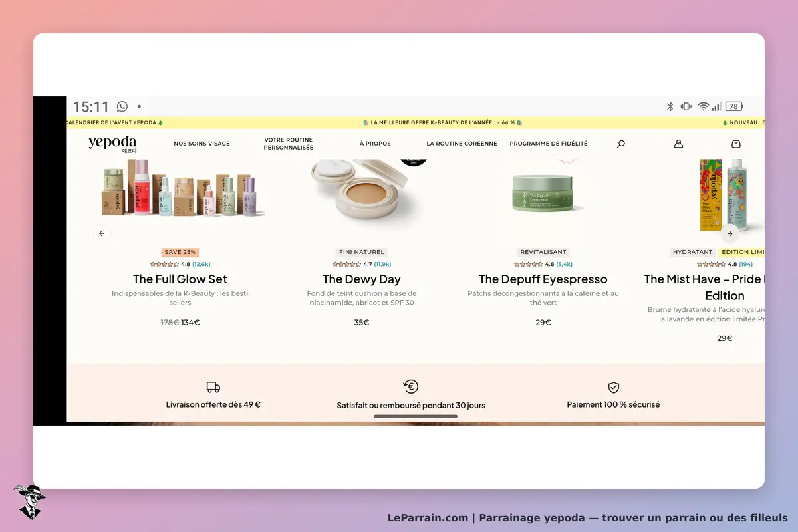798x532 pixels.
Task: Tap the WhatsApp status bar icon
Action: 122,106
